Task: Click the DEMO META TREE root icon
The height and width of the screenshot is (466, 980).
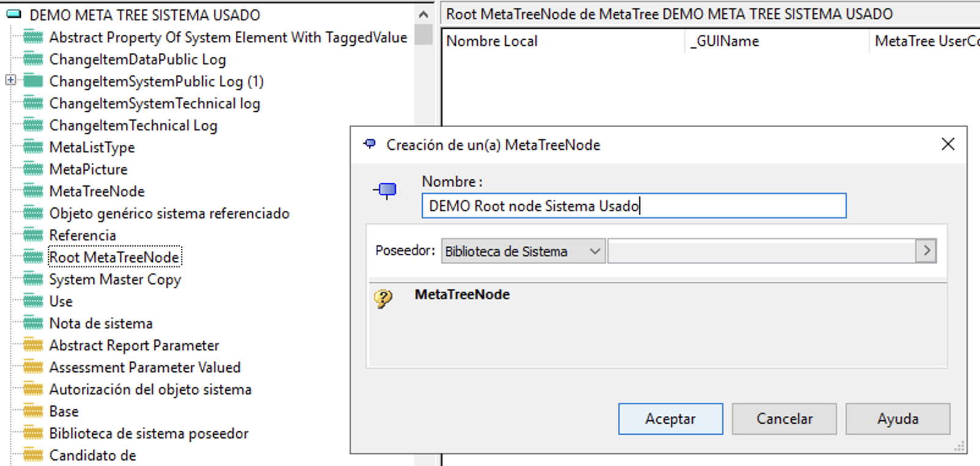Action: pos(13,15)
